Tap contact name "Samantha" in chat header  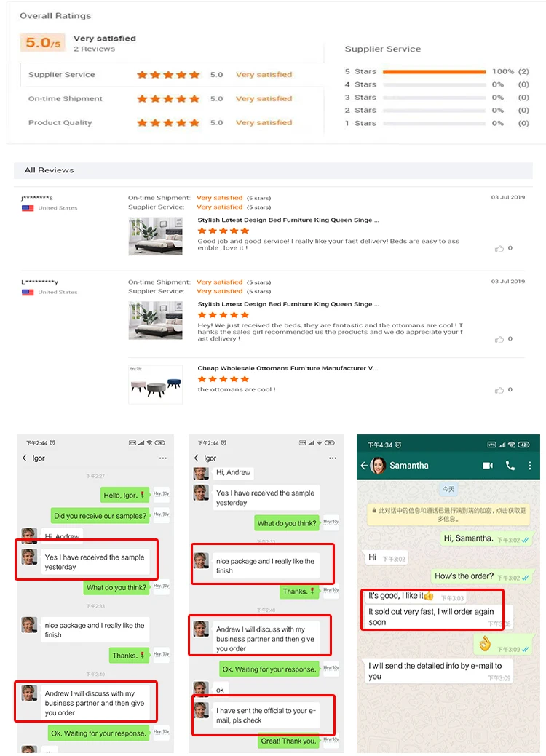pyautogui.click(x=409, y=466)
